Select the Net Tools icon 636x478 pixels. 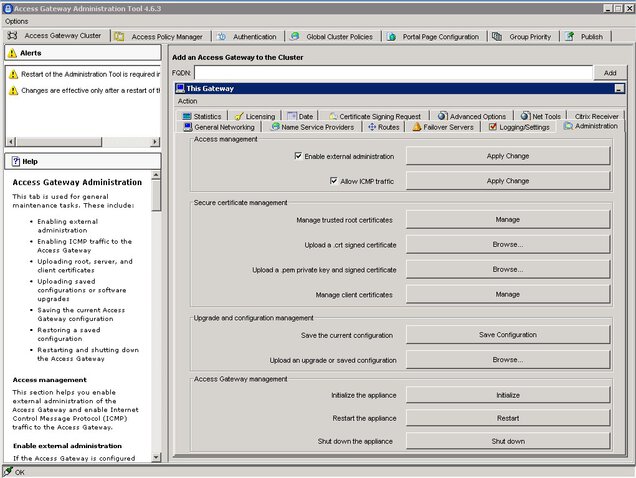point(525,116)
